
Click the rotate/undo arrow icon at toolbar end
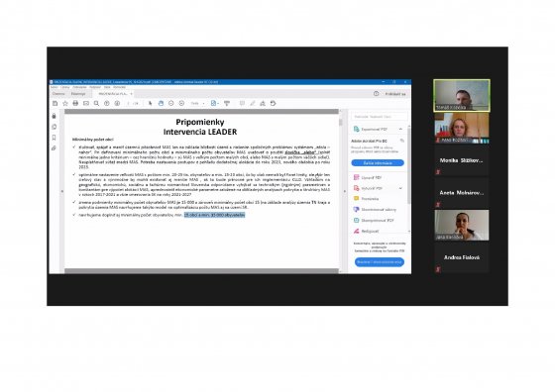click(273, 103)
